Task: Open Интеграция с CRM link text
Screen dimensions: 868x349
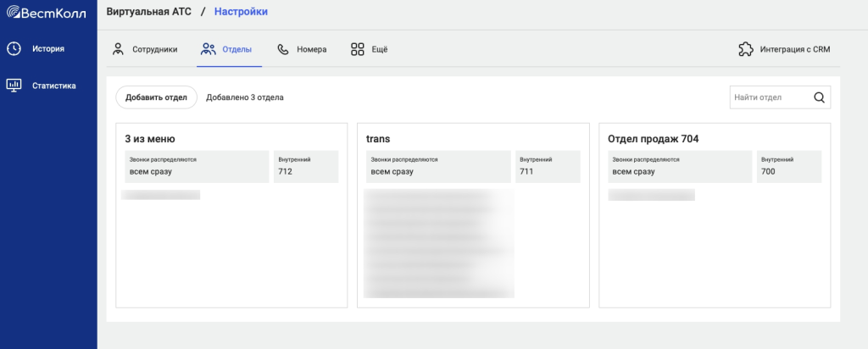Action: click(795, 49)
